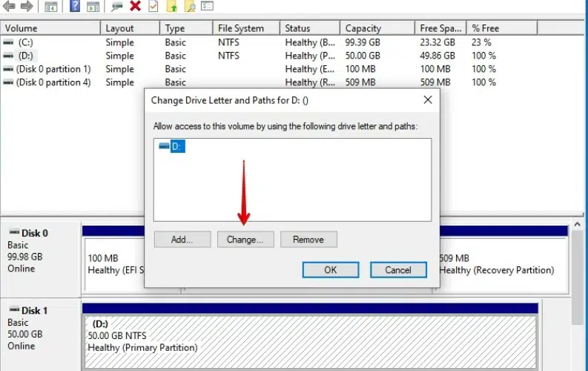Confirm the dialog with OK
Viewport: 588px width, 371px height.
[x=331, y=270]
